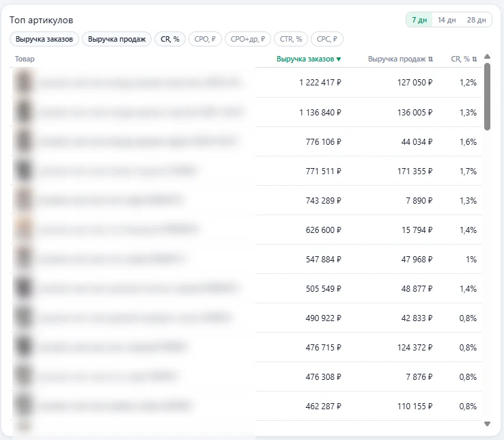Click the 47 968 ₽ sales revenue cell
The height and width of the screenshot is (440, 504).
coord(417,259)
